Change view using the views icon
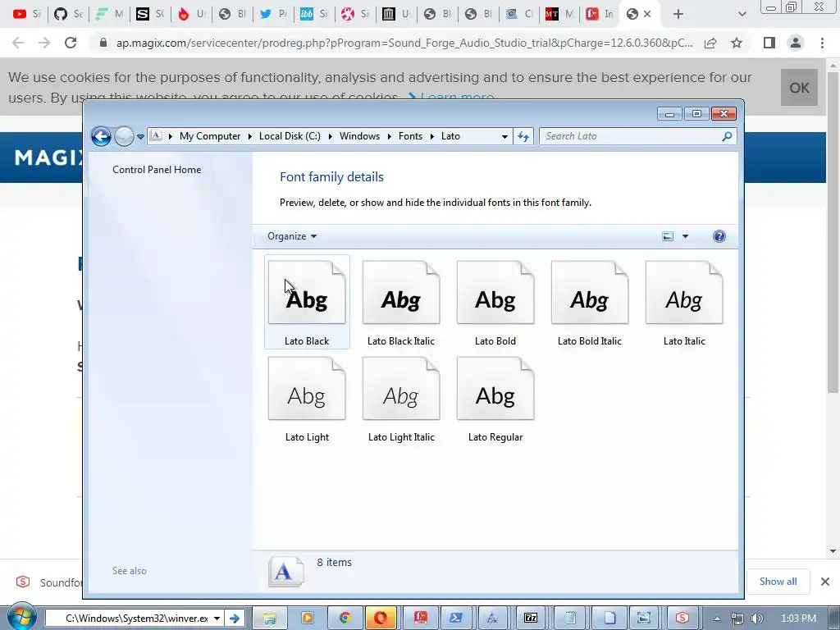The width and height of the screenshot is (840, 630). point(668,236)
